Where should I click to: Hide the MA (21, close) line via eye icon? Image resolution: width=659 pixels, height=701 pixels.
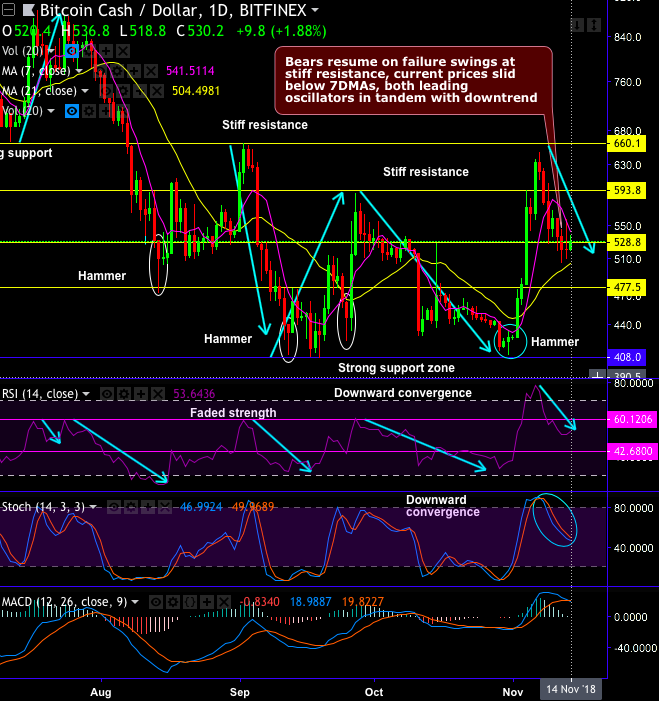tap(105, 91)
